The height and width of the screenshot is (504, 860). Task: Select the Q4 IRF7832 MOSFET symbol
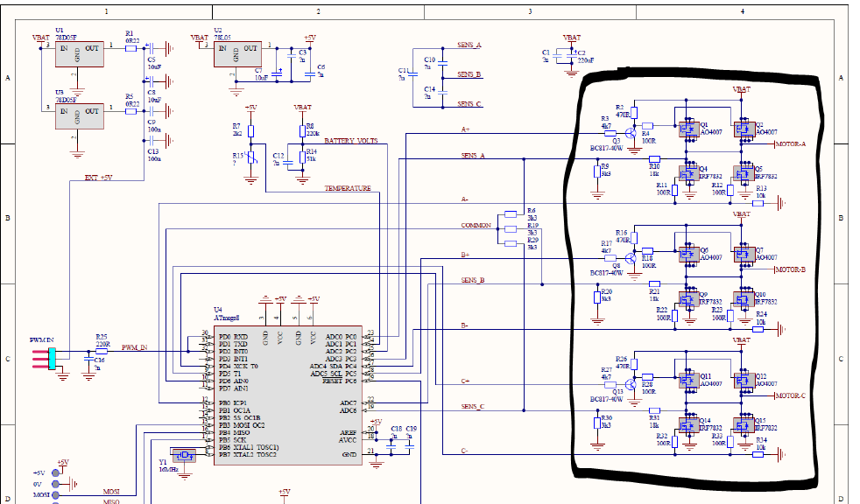pyautogui.click(x=688, y=173)
